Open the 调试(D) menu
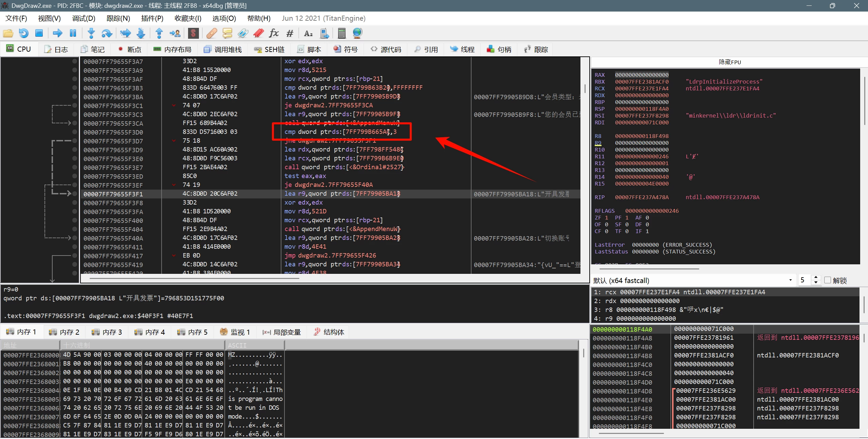This screenshot has width=868, height=439. tap(84, 18)
